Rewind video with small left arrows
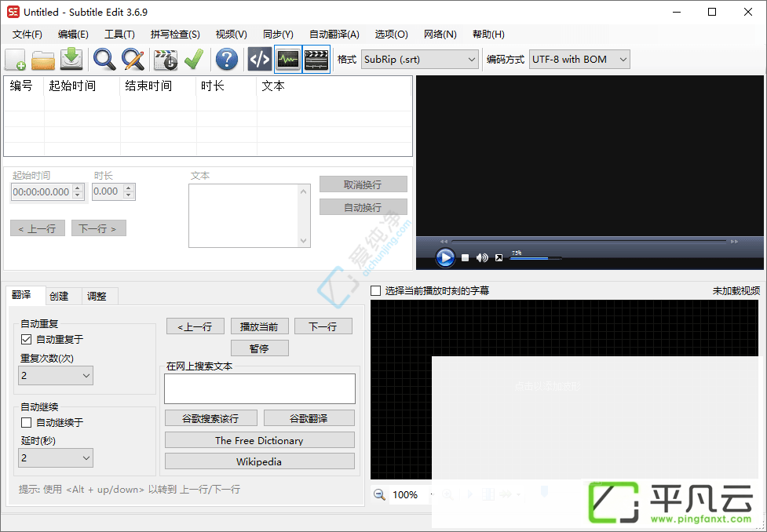767x532 pixels. 444,242
